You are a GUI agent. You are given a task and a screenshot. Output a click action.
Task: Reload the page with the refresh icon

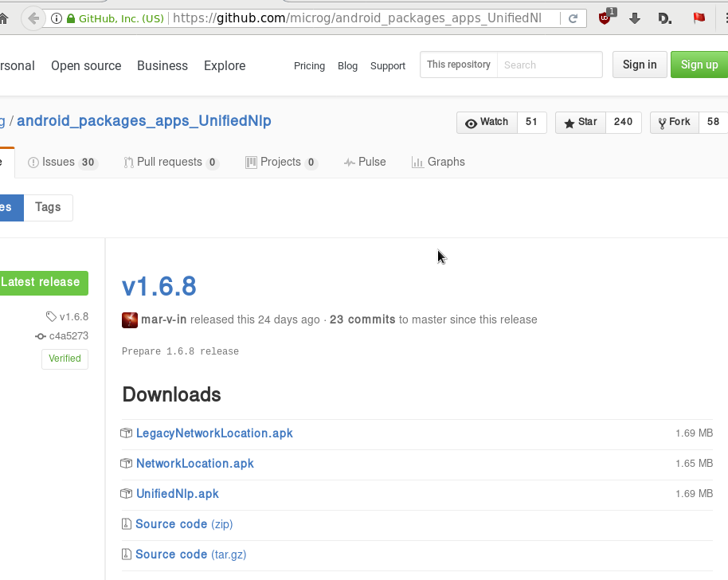(x=573, y=18)
